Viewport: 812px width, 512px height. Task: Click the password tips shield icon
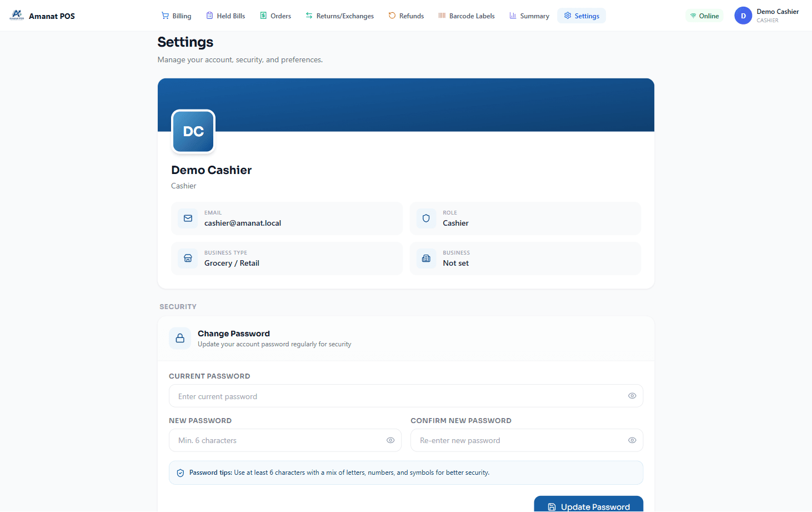(181, 473)
